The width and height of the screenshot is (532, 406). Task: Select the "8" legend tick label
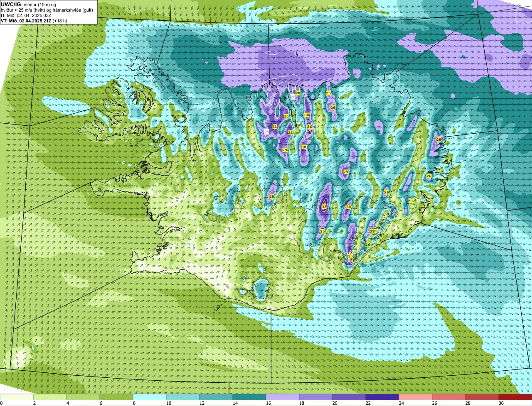pos(134,403)
